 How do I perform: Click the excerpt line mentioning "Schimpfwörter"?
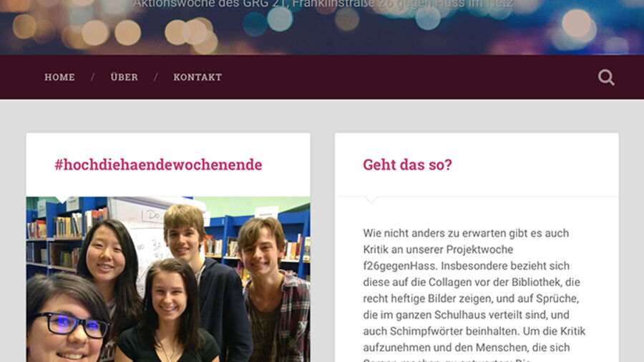point(474,331)
